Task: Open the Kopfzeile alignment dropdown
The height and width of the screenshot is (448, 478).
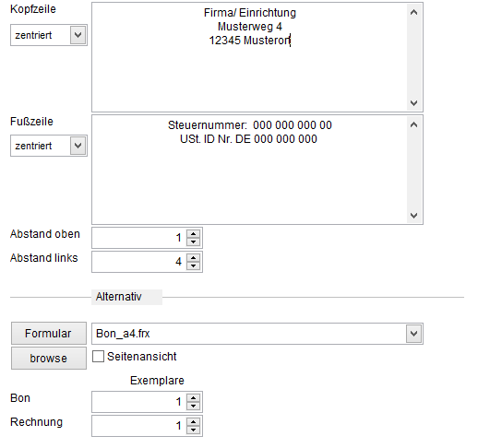Action: (78, 35)
